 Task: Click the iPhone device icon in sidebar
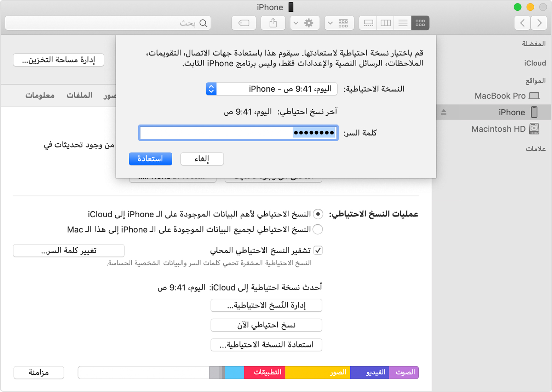(x=534, y=112)
